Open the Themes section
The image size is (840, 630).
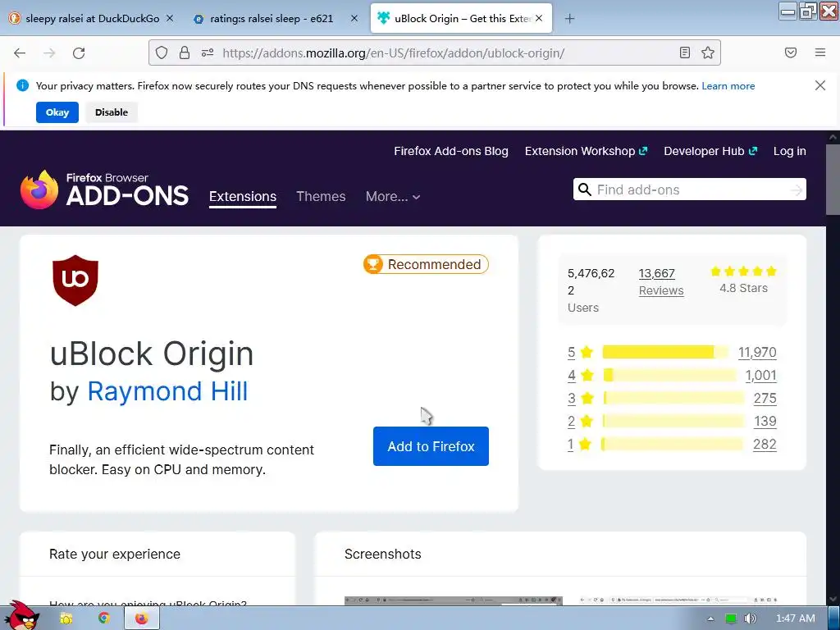coord(321,197)
